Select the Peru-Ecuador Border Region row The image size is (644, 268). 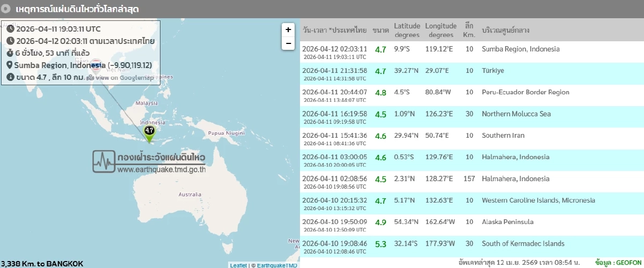pyautogui.click(x=471, y=95)
